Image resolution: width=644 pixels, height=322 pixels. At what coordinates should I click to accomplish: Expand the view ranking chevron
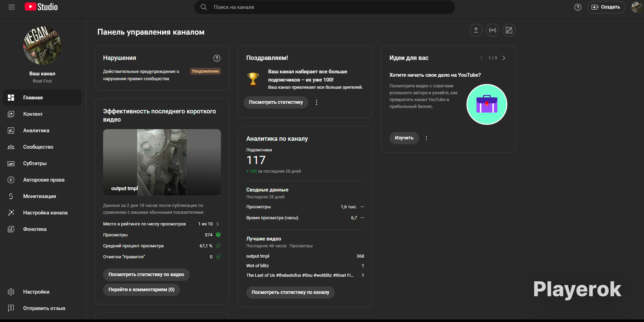coord(218,224)
